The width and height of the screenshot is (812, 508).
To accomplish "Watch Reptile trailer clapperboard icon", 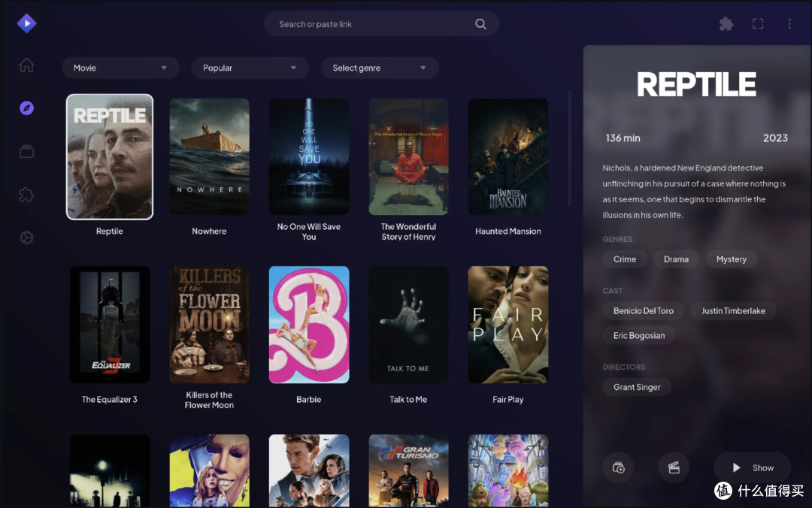I will tap(674, 467).
